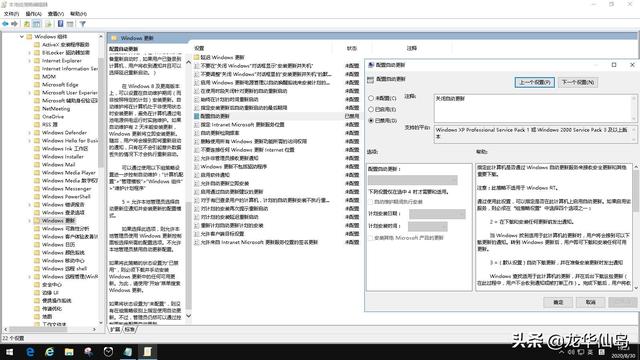Open Windows Start menu
The height and width of the screenshot is (360, 640).
point(9,351)
